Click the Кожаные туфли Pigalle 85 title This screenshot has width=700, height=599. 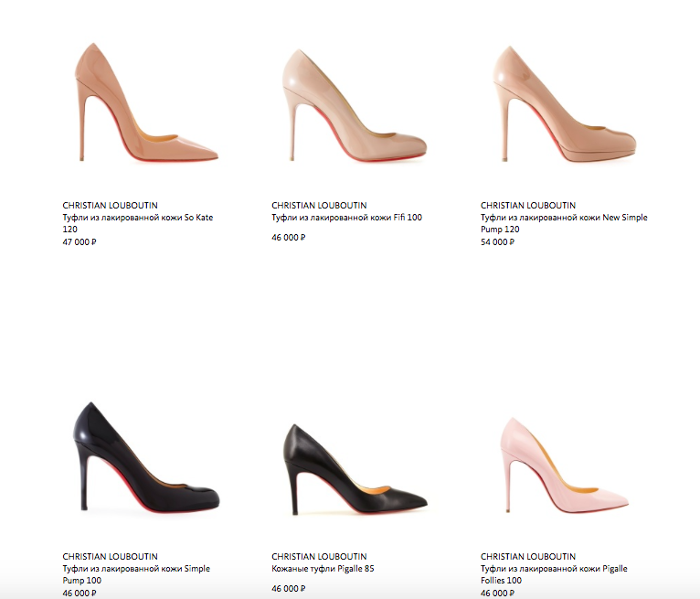point(323,569)
